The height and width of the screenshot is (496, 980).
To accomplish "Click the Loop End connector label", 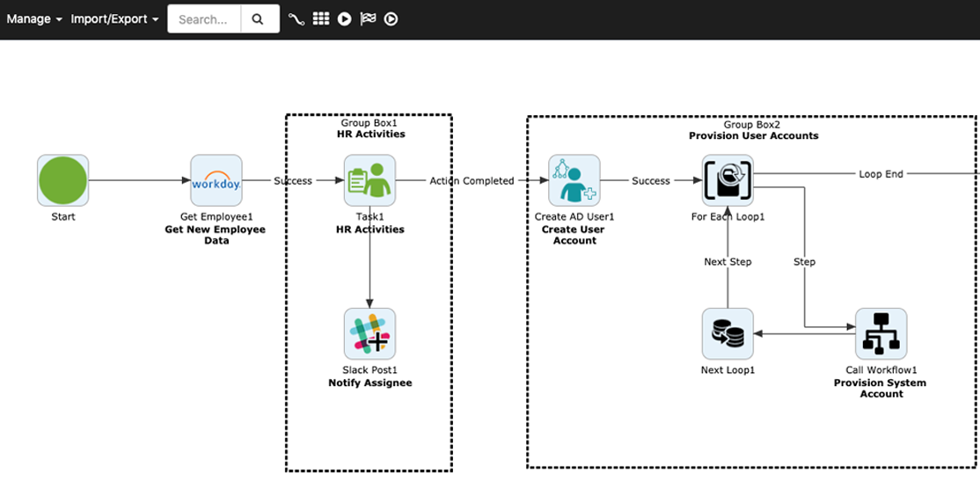I will tap(881, 174).
